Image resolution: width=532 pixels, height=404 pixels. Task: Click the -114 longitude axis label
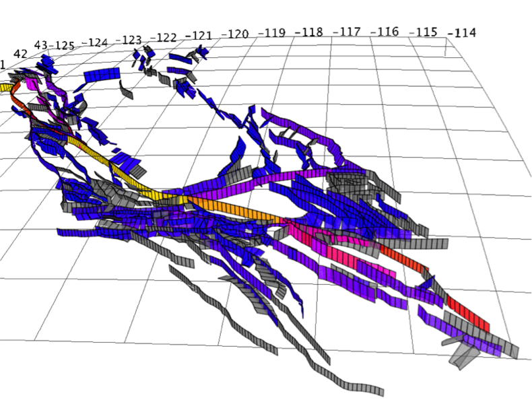tap(462, 33)
